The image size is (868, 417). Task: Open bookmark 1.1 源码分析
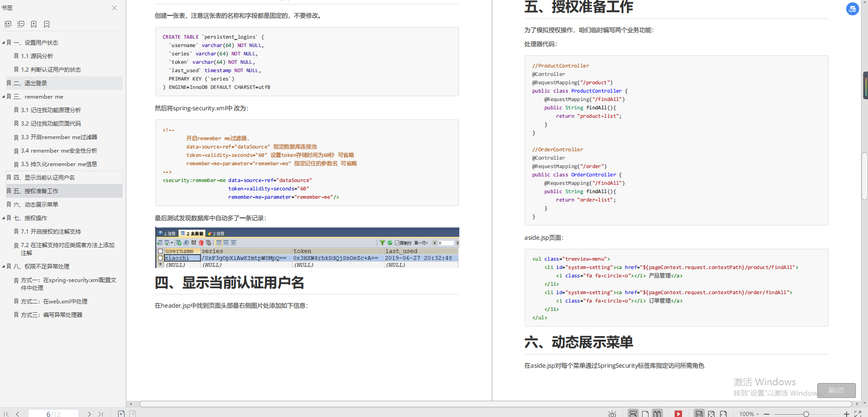37,56
